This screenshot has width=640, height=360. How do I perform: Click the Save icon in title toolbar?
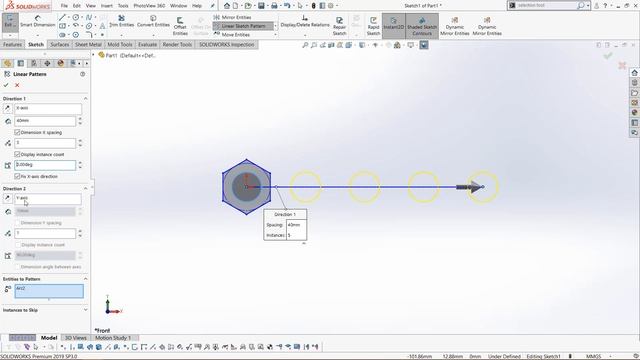(x=261, y=6)
